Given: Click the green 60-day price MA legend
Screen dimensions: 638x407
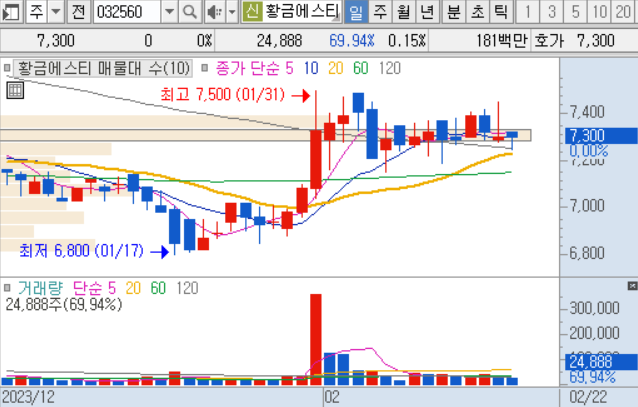Looking at the screenshot, I should pyautogui.click(x=361, y=68).
